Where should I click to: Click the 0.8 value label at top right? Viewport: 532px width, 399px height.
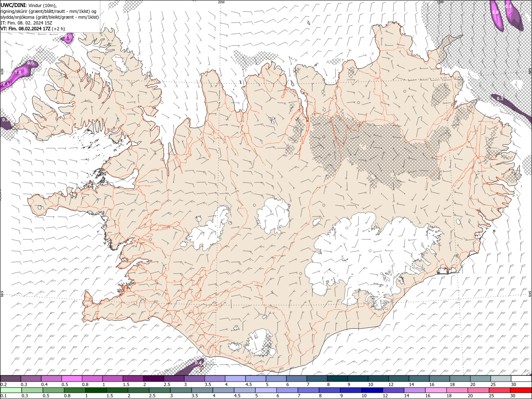[x=508, y=6]
